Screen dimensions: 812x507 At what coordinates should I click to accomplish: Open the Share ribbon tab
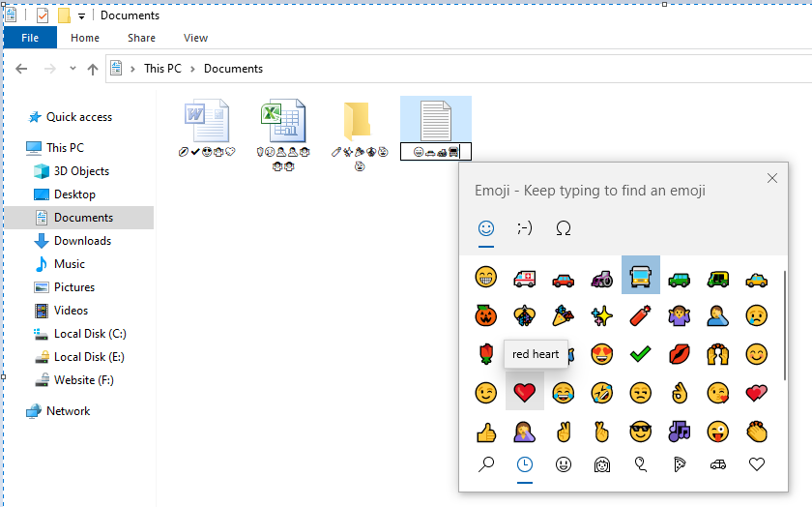[141, 38]
